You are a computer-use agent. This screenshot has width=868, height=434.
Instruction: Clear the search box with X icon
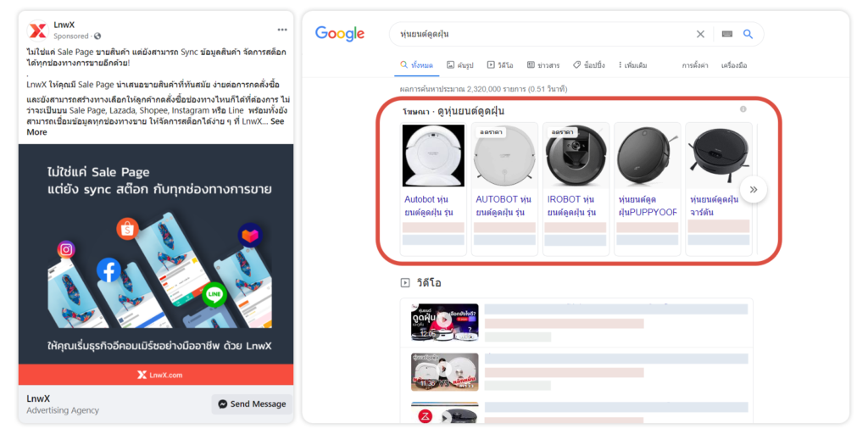coord(700,34)
